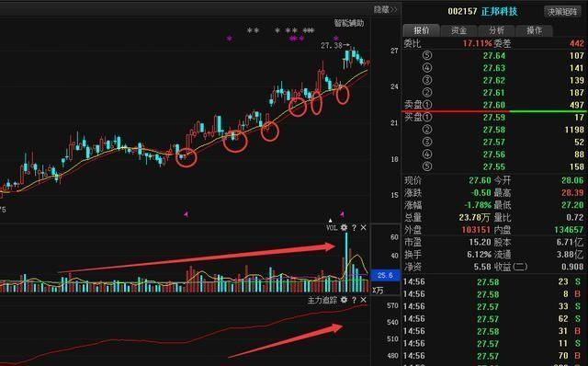Click purple arrow marker below latest candles
The width and height of the screenshot is (588, 366).
(342, 214)
